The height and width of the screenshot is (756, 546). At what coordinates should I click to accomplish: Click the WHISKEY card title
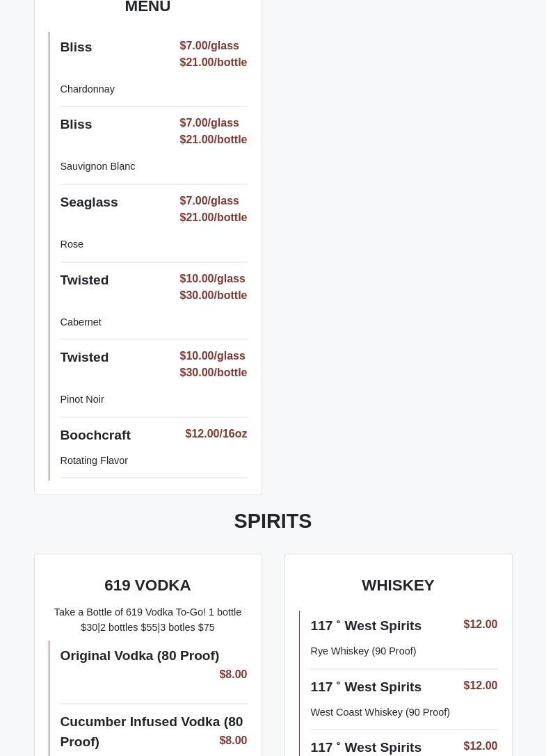click(x=398, y=586)
